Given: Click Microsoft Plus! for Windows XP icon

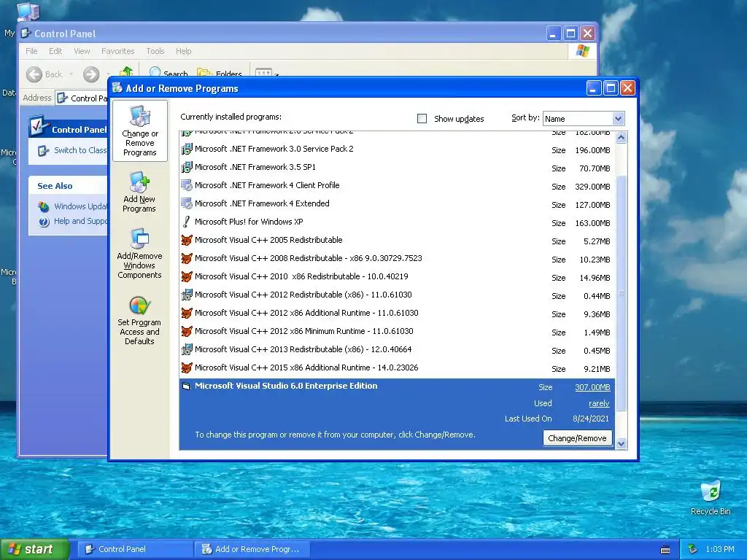Looking at the screenshot, I should click(187, 222).
